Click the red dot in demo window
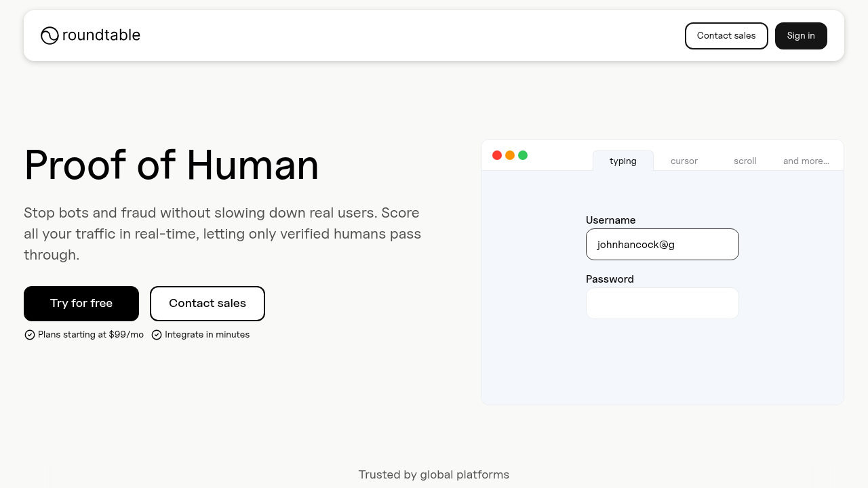 pos(497,155)
